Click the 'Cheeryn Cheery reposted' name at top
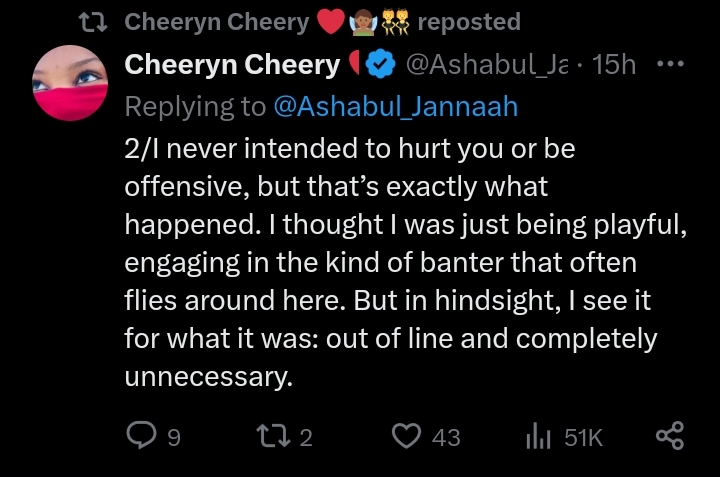Screen dimensions: 720x477 217,22
